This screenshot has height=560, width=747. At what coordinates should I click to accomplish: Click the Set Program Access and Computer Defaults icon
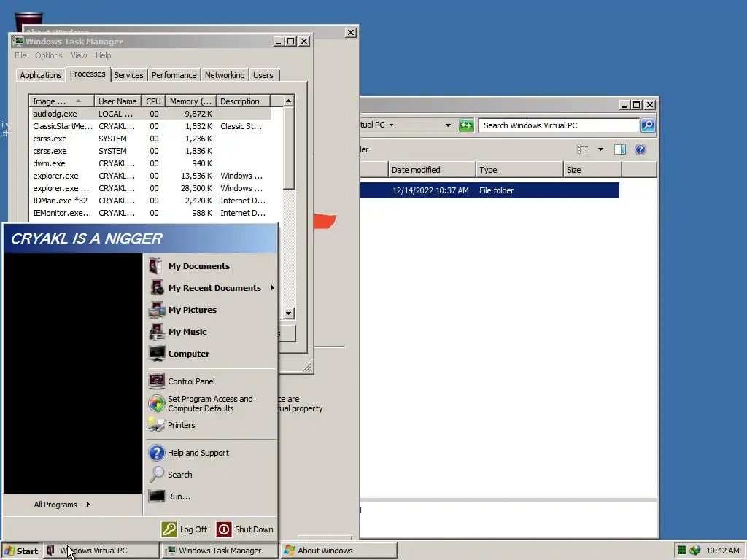click(157, 403)
